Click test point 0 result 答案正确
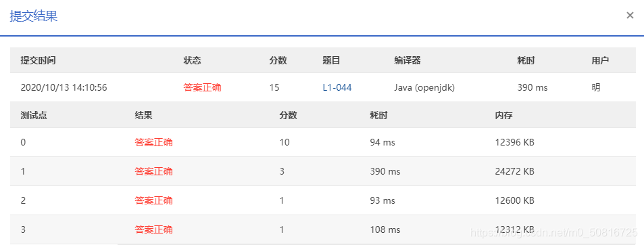This screenshot has width=644, height=245. (x=153, y=143)
